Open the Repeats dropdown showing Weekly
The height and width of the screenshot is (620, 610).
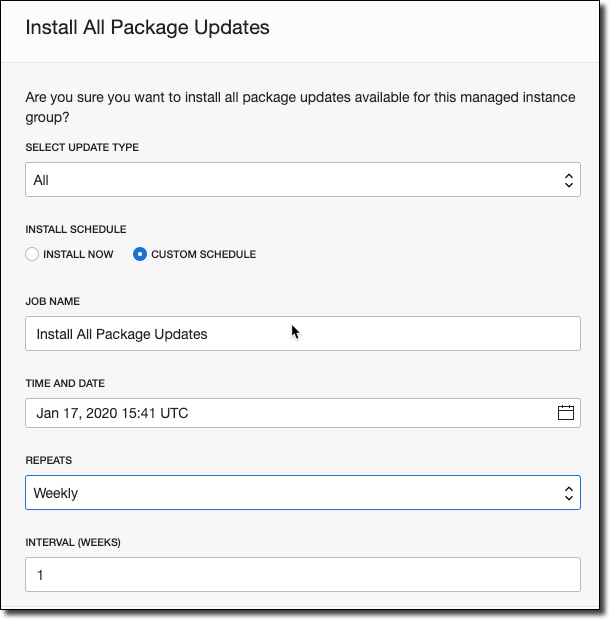coord(290,493)
